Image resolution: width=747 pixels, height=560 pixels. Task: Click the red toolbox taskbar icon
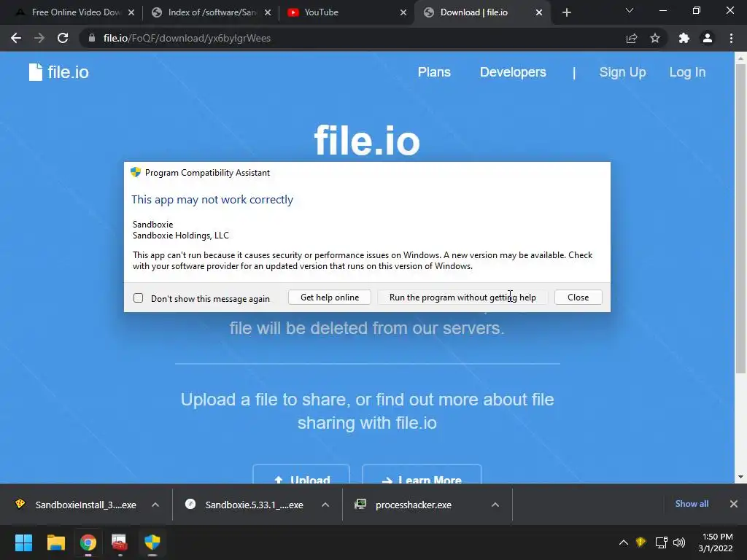pos(119,542)
